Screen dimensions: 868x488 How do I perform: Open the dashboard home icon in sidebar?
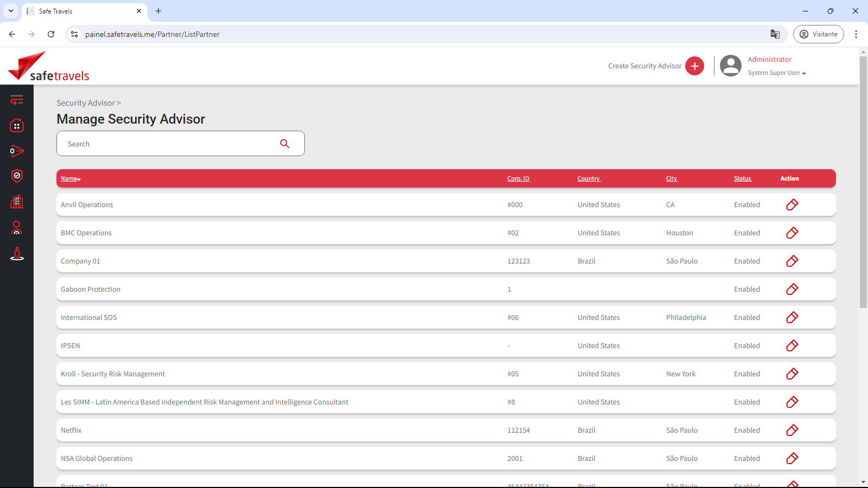(17, 126)
